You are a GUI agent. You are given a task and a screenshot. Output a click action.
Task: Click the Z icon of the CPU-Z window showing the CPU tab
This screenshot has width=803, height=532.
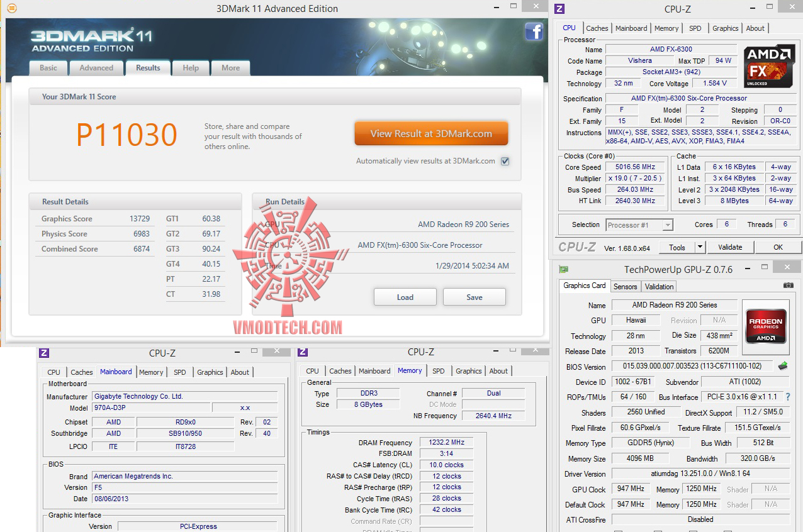tap(559, 8)
